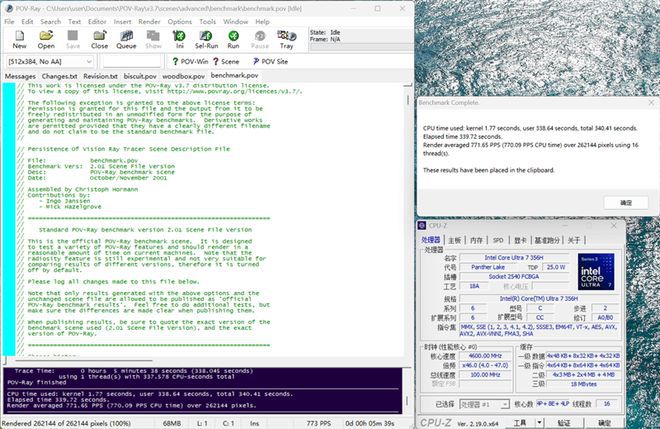Click the Intel Core Ultra 7 356H name field

click(514, 257)
